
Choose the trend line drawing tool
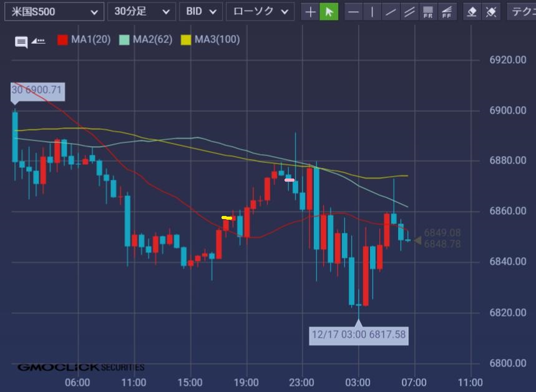(x=391, y=12)
